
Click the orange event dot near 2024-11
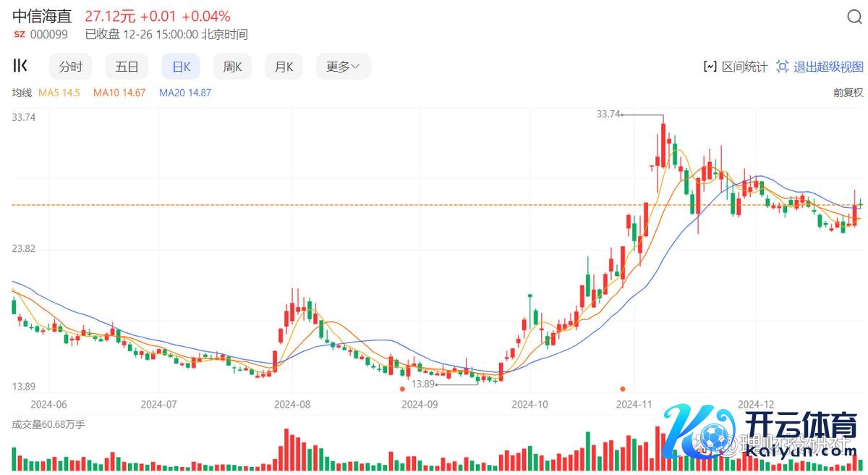(622, 389)
